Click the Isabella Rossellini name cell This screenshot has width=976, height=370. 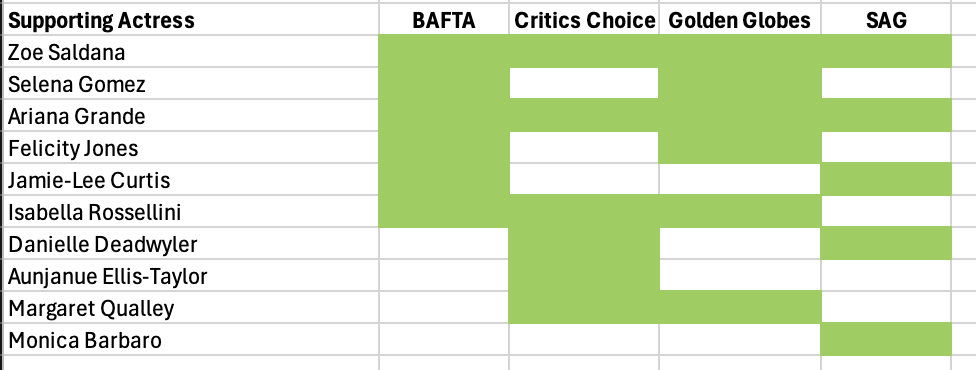pyautogui.click(x=191, y=212)
